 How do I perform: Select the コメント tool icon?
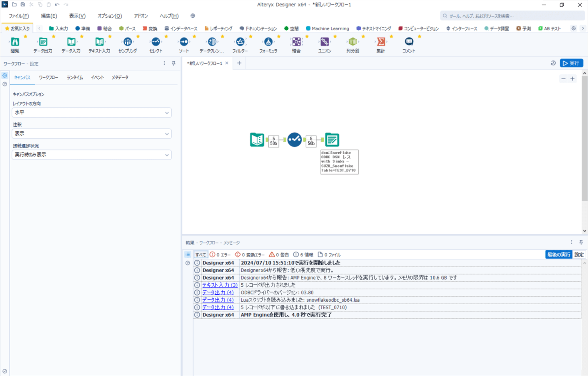point(409,42)
